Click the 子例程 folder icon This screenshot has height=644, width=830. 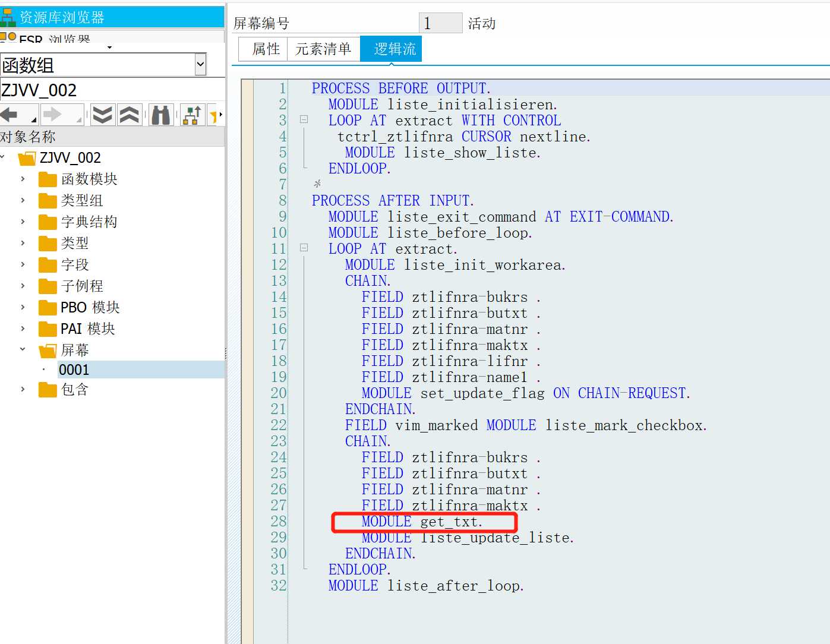(x=48, y=286)
